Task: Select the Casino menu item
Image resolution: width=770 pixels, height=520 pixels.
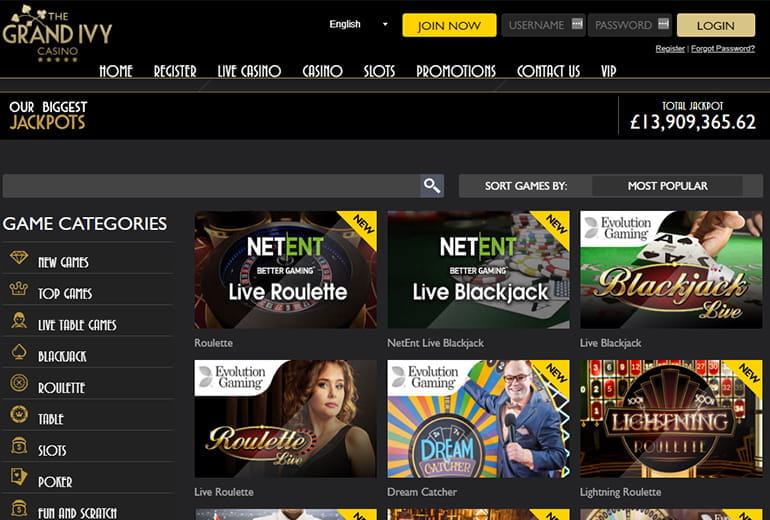Action: click(322, 71)
